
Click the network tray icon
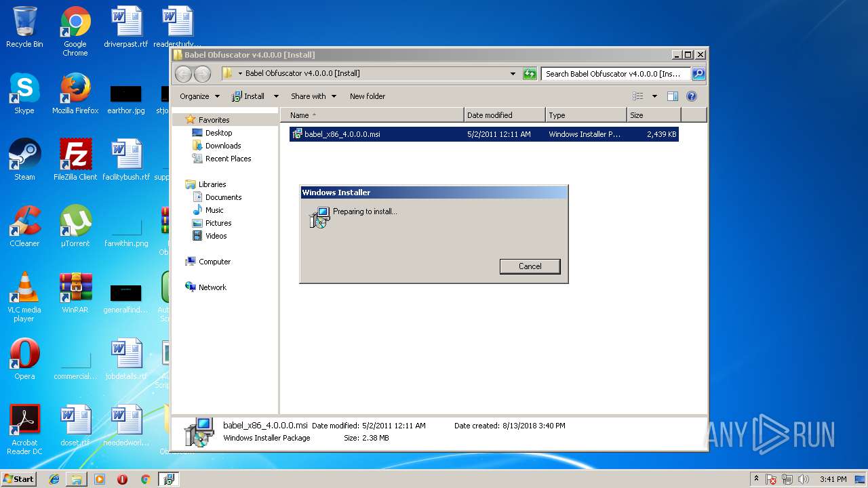787,480
